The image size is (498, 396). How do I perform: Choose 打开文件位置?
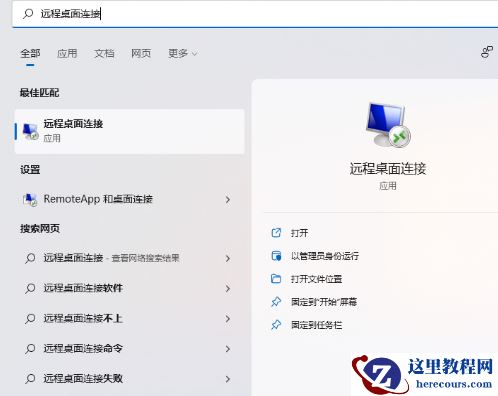316,279
